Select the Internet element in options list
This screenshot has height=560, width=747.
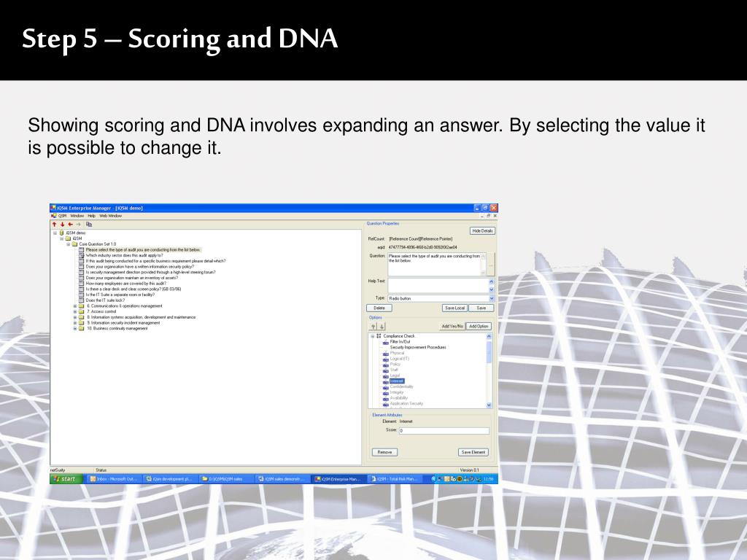pyautogui.click(x=396, y=381)
